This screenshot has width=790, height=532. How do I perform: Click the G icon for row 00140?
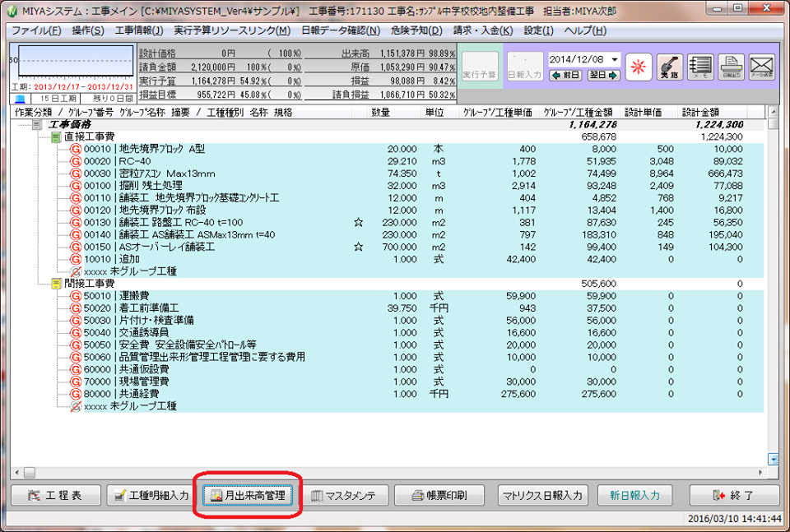(76, 234)
